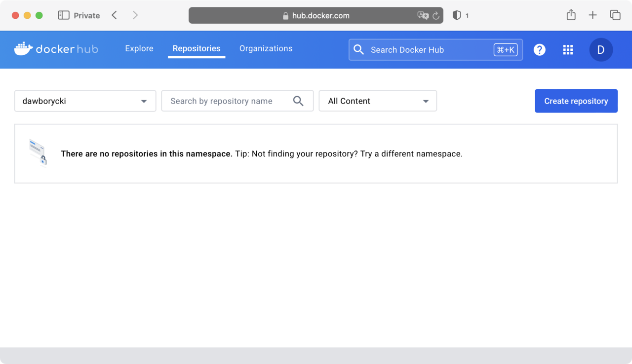
Task: Click the Safari sidebar toggle icon
Action: (x=63, y=15)
